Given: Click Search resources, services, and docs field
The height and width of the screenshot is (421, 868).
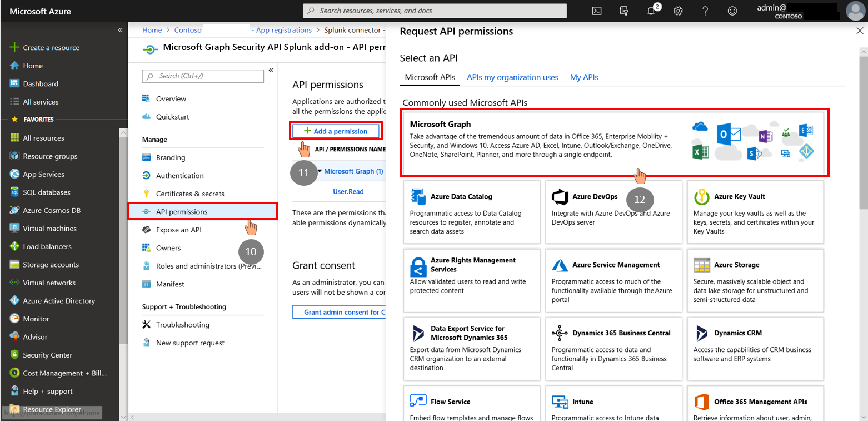Looking at the screenshot, I should pyautogui.click(x=435, y=11).
